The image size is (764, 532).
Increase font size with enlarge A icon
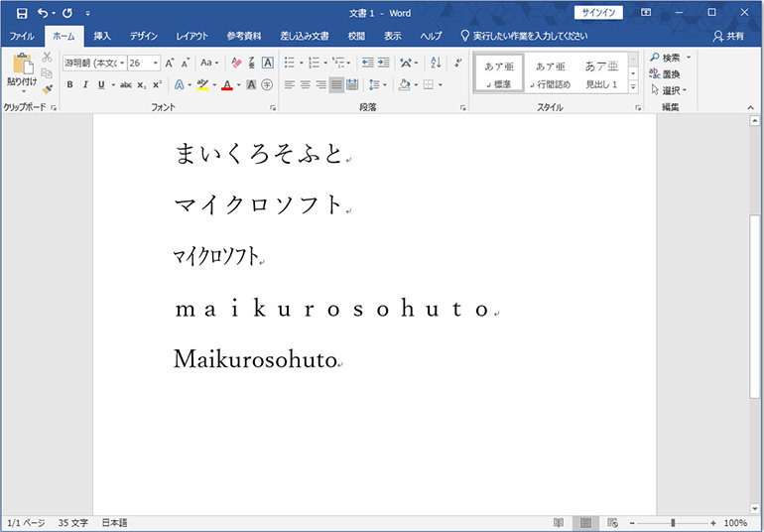point(169,63)
